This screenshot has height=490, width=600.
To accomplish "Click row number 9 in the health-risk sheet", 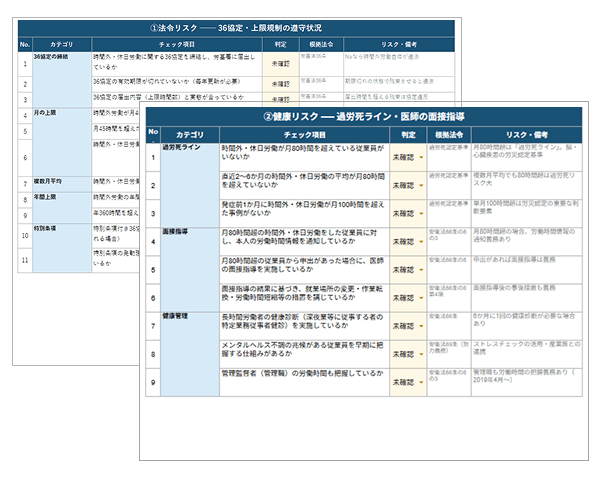I will pos(153,383).
